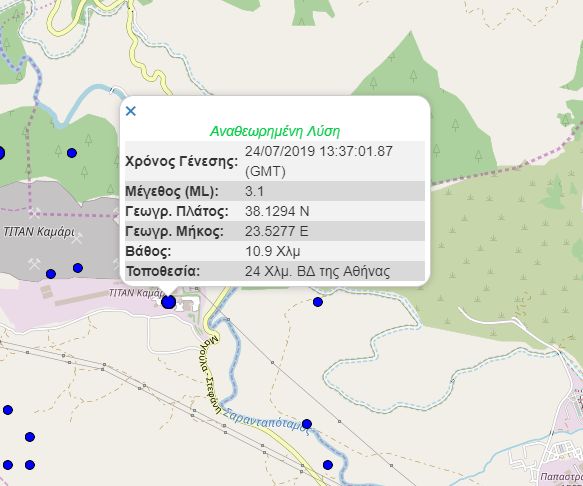583x486 pixels.
Task: Click the label 'Γεωγρ. Πλάτος:'
Action: [177, 211]
